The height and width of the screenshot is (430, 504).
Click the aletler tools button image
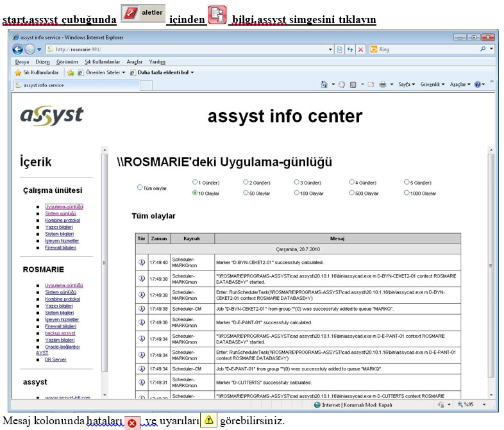tap(143, 13)
